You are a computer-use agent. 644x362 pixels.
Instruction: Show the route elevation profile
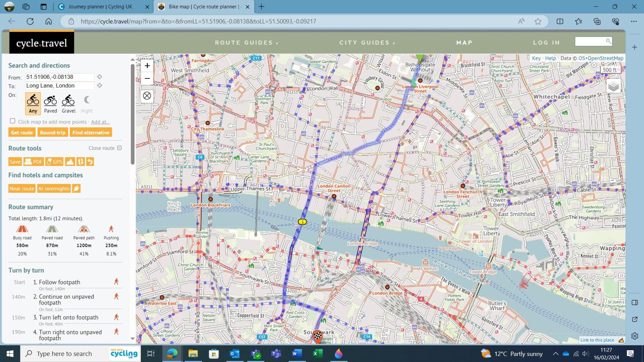pyautogui.click(x=70, y=161)
